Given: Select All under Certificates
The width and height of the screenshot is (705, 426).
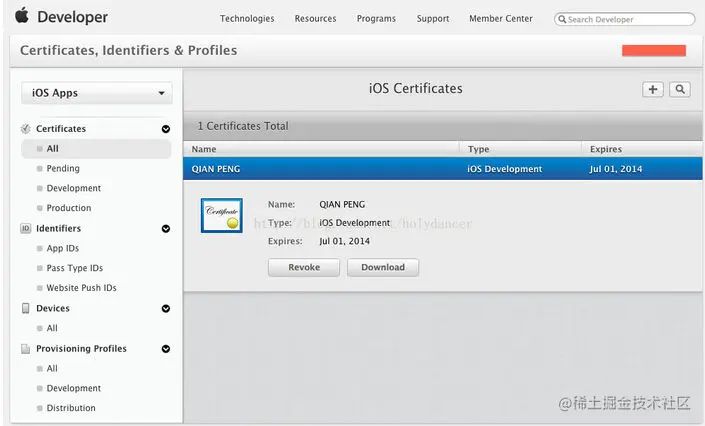Looking at the screenshot, I should (x=96, y=149).
